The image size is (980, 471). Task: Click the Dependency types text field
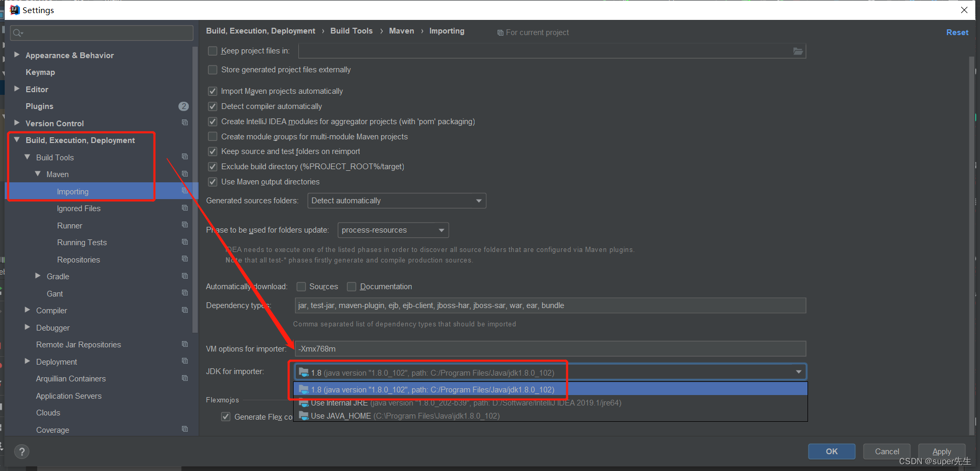point(550,305)
